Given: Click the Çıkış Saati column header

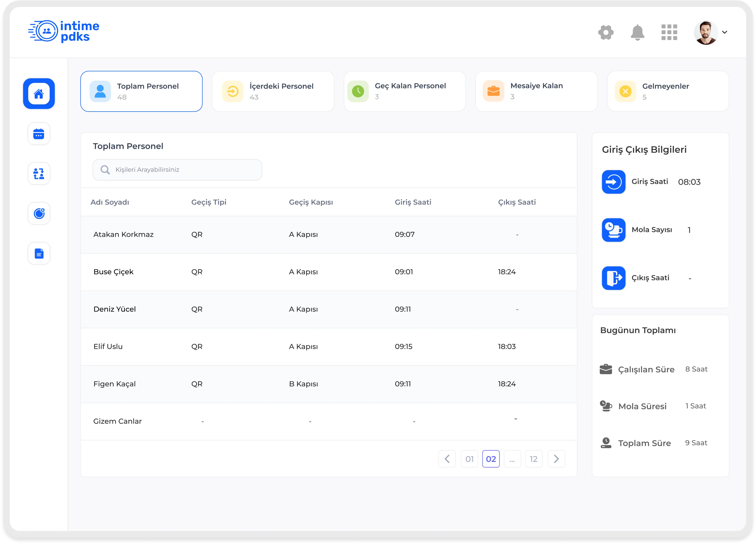Looking at the screenshot, I should tap(517, 202).
